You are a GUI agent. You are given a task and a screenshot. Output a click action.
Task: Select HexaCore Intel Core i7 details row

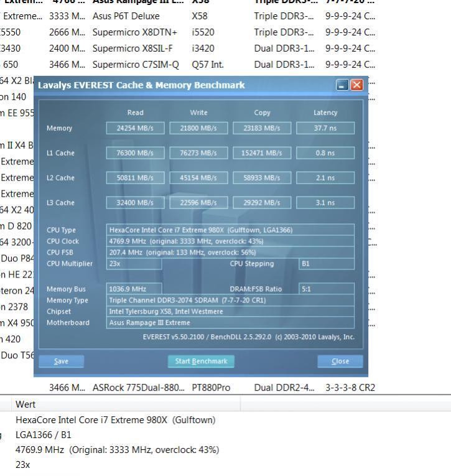pos(115,420)
